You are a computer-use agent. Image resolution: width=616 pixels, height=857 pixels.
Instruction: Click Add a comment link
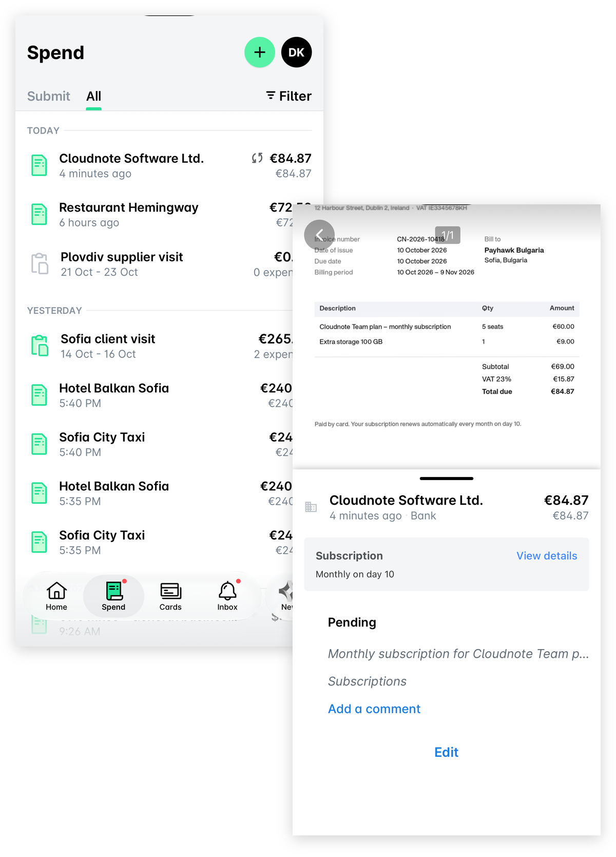[374, 709]
